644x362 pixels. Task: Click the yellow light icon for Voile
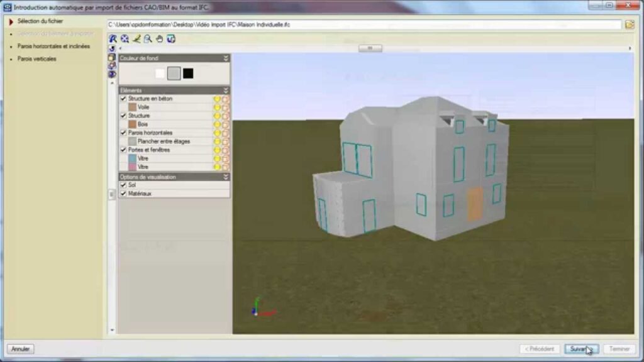pyautogui.click(x=218, y=107)
